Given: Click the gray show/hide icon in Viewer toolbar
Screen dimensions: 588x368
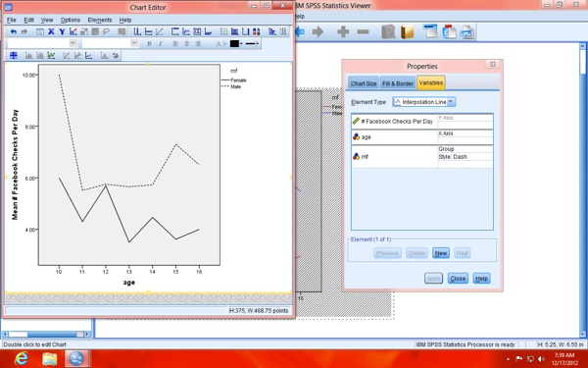Looking at the screenshot, I should point(388,32).
